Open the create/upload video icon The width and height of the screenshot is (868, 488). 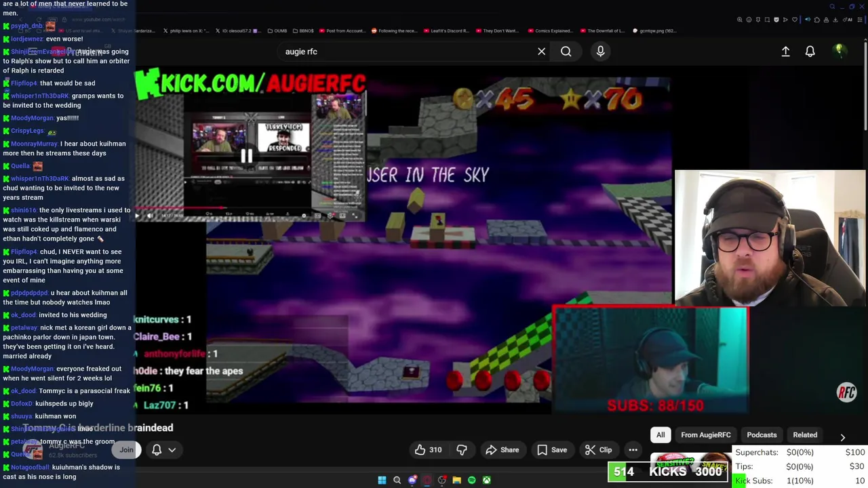coord(785,52)
